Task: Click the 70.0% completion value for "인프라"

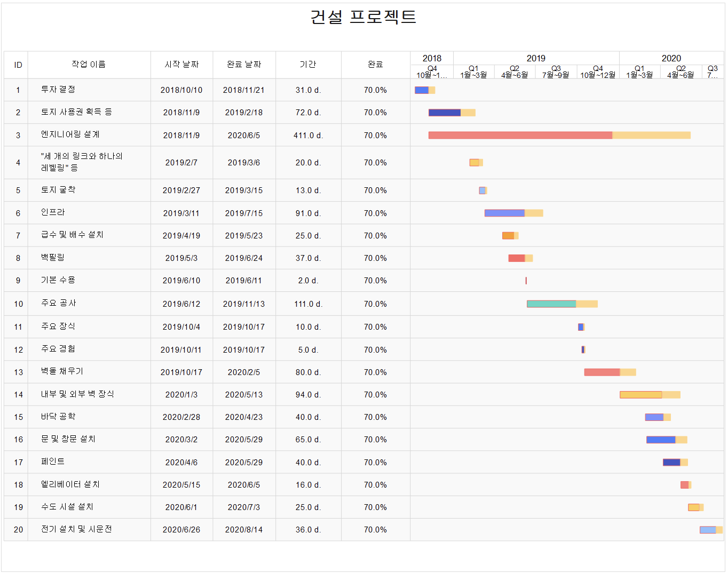Action: click(x=375, y=212)
